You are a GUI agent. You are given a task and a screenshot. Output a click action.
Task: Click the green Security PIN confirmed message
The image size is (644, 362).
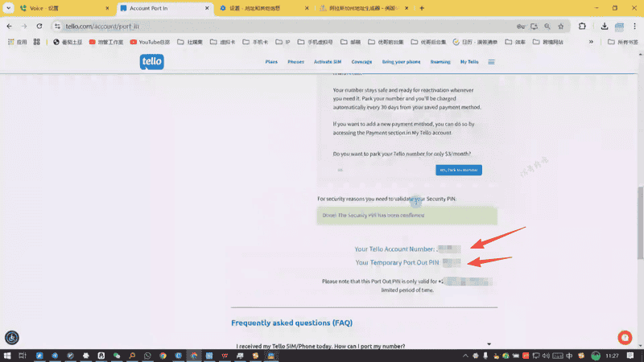(x=407, y=216)
